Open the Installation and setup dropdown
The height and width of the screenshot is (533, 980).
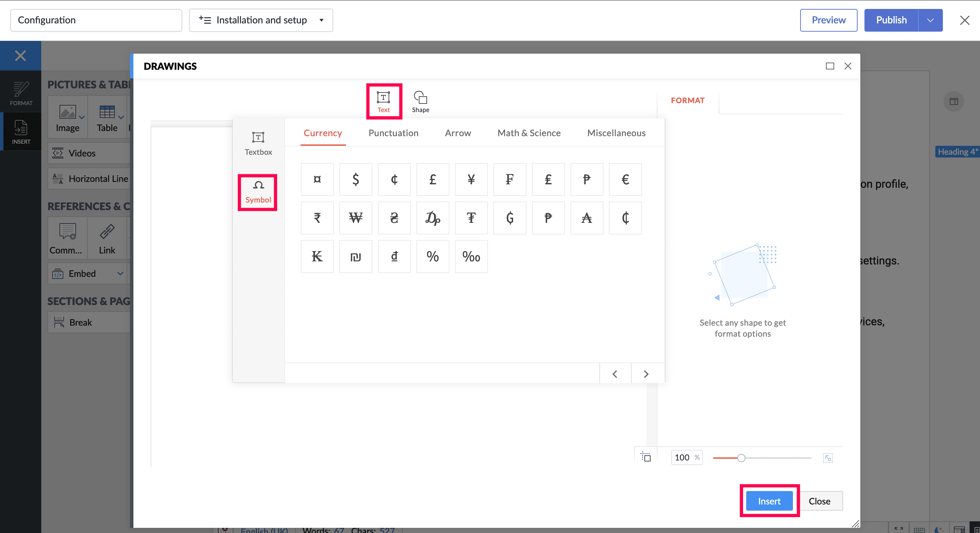coord(261,20)
